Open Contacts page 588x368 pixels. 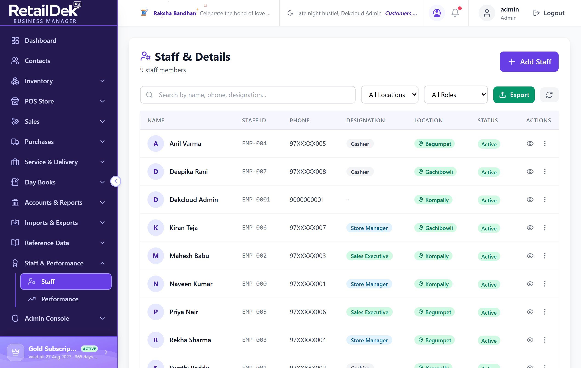(59, 60)
